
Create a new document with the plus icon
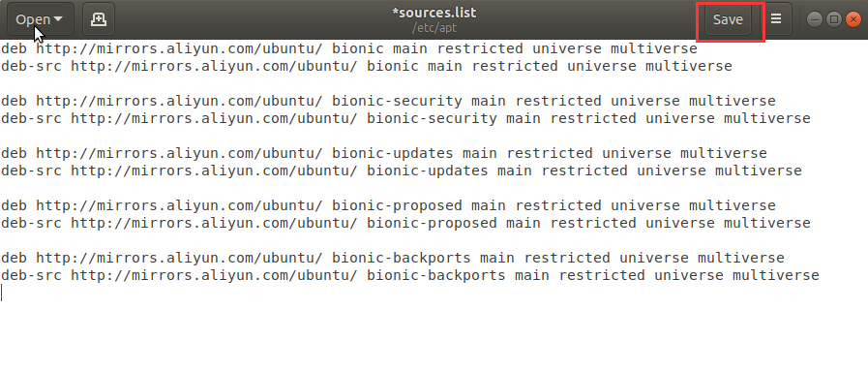[99, 19]
